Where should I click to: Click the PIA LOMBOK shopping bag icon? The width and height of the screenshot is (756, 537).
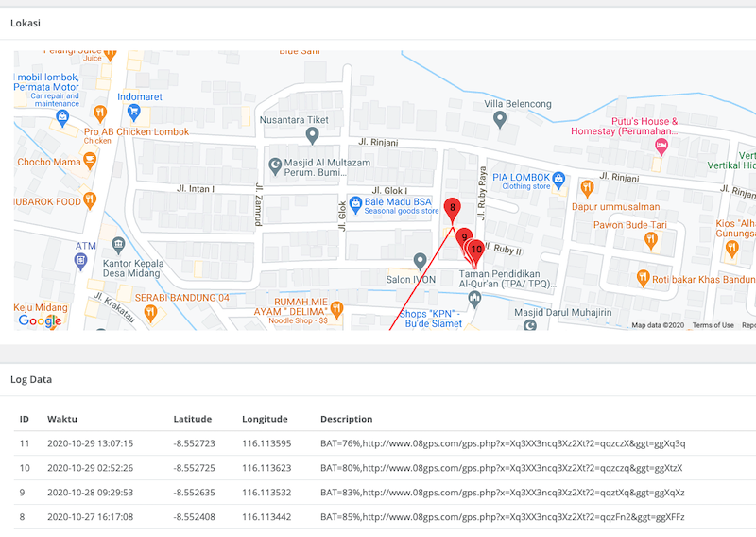(558, 180)
